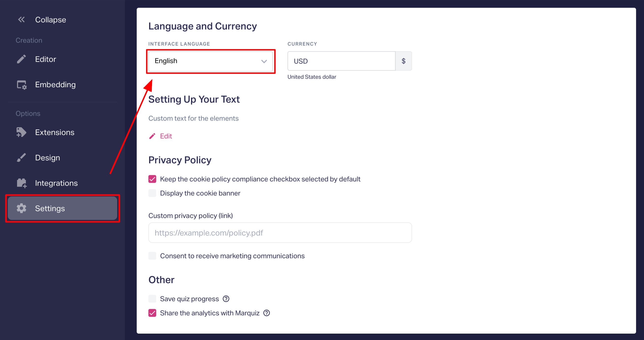
Task: Open the help icon beside Share analytics
Action: (267, 313)
